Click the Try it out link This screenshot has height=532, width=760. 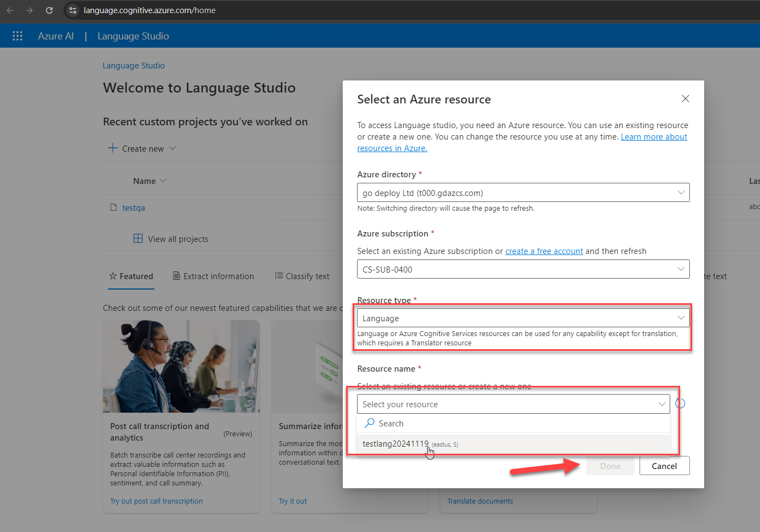click(x=292, y=501)
